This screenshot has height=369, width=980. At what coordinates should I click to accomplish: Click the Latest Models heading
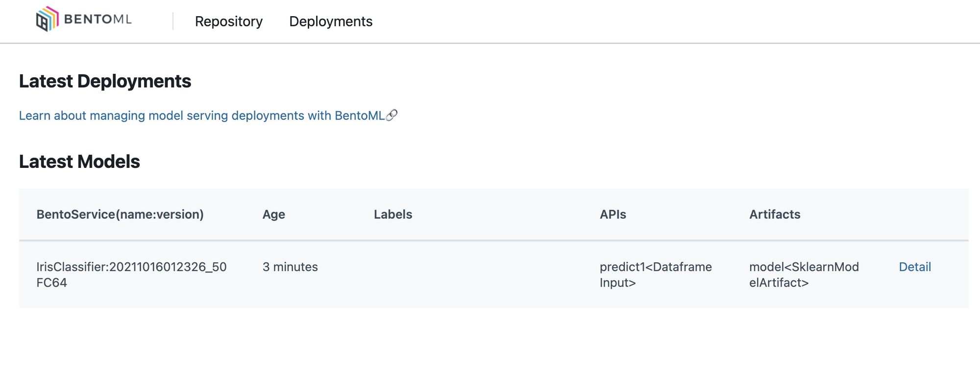79,161
